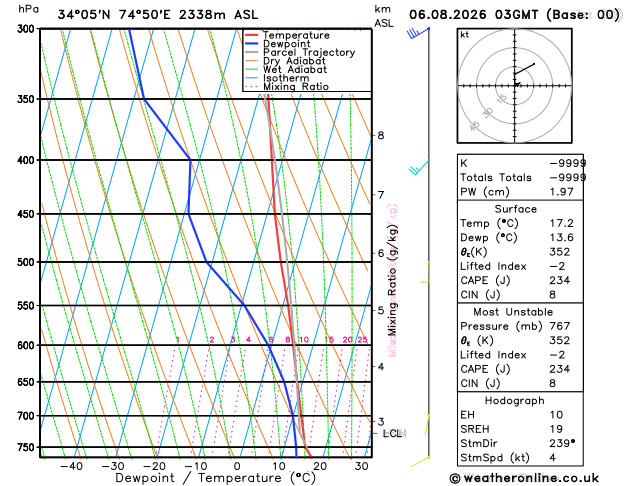Viewport: 629px width, 486px height.
Task: Click the LCL level label
Action: [394, 433]
